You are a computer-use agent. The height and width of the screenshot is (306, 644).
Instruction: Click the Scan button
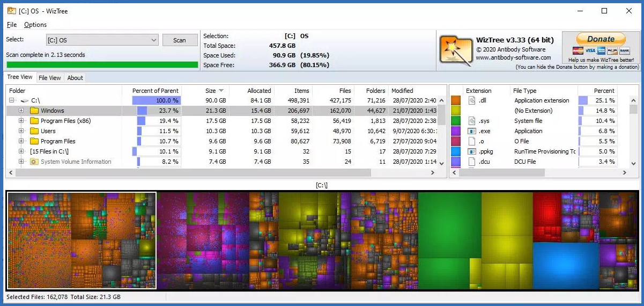click(x=180, y=40)
